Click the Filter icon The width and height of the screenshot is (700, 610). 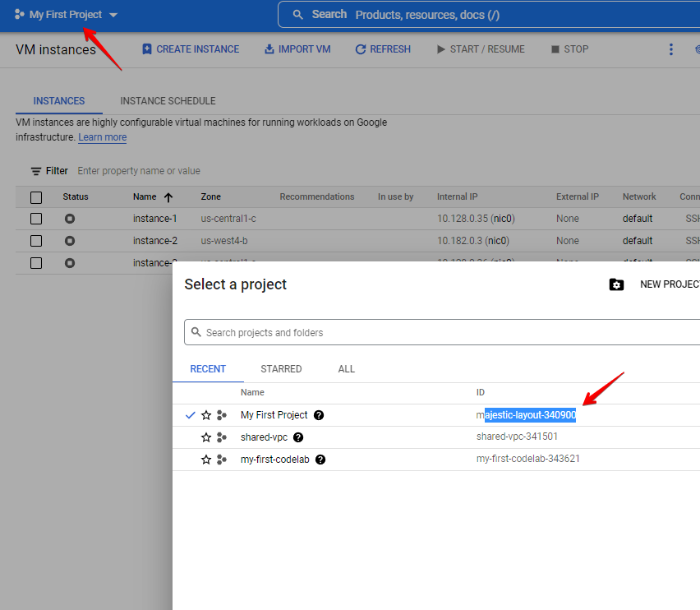[35, 171]
